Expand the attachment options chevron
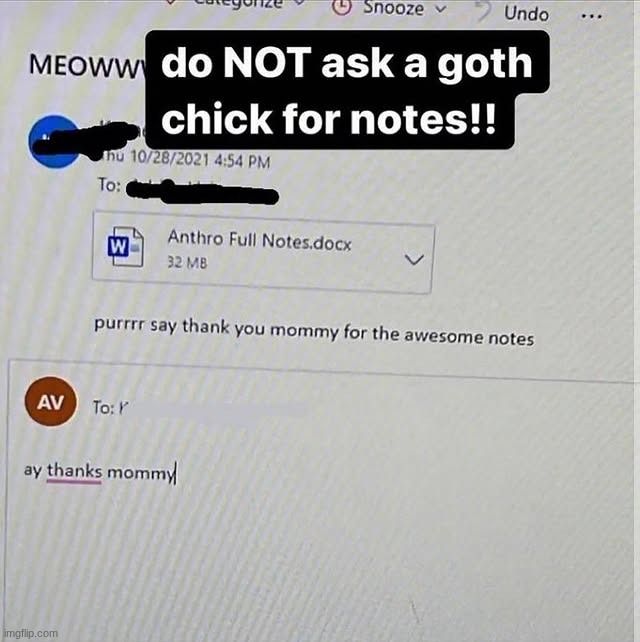Screen dimensions: 640x642 tap(414, 259)
